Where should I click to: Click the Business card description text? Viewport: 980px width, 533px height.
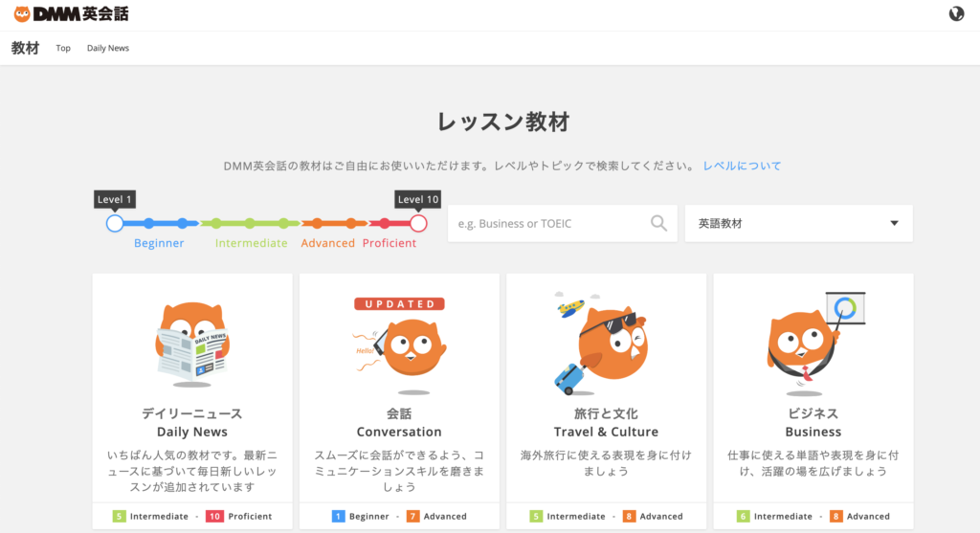(813, 463)
